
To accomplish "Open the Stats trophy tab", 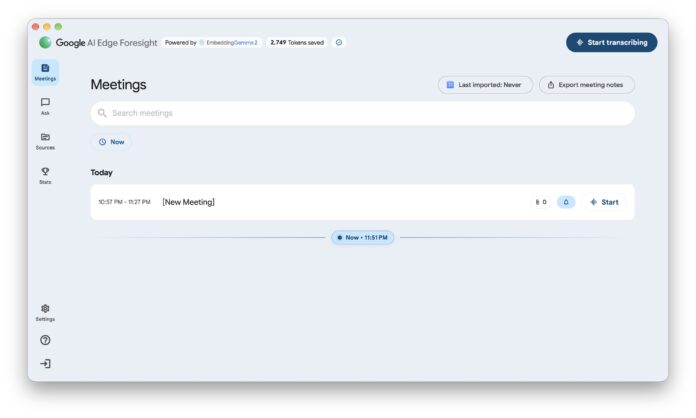I will coord(45,176).
